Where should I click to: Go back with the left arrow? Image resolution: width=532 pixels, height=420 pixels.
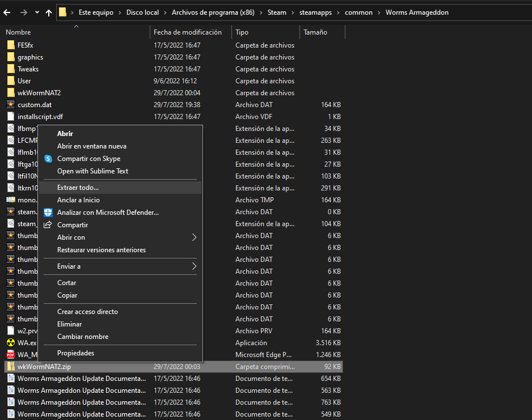[x=7, y=12]
